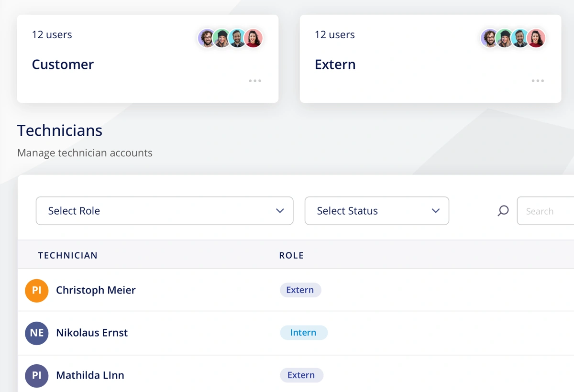This screenshot has width=574, height=392.
Task: Sort by the TECHNICIAN column header
Action: pyautogui.click(x=68, y=255)
